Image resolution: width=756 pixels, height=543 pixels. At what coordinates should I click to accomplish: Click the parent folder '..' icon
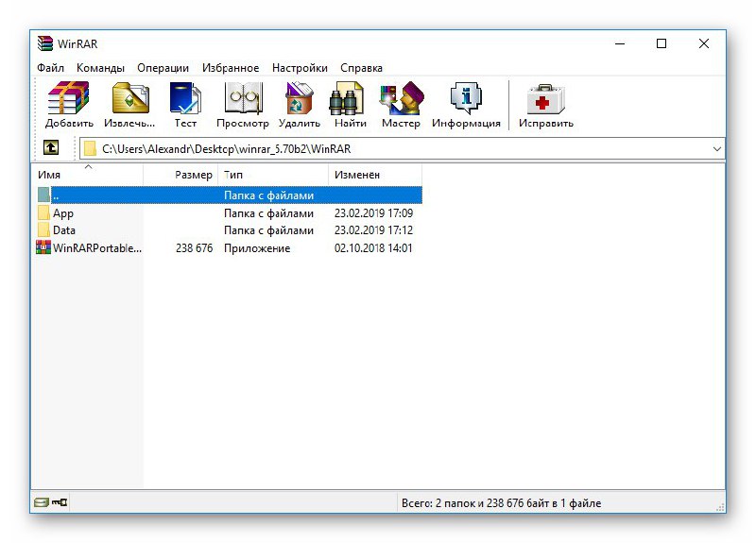click(x=43, y=195)
